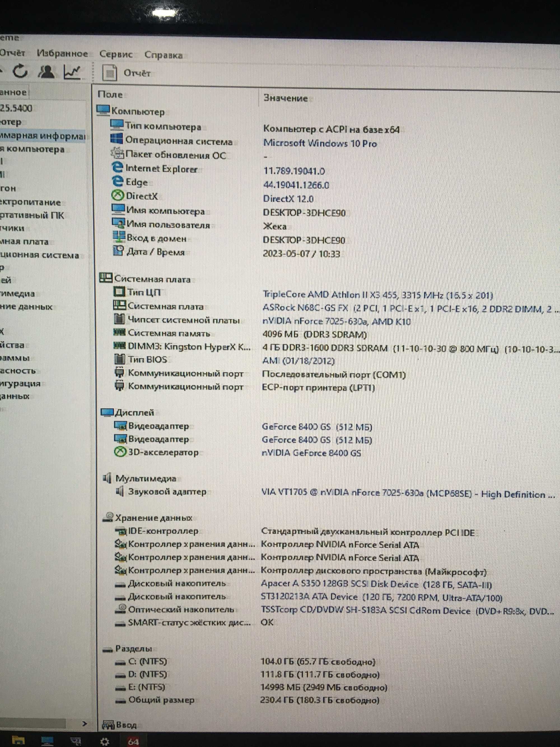This screenshot has width=560, height=747.
Task: Click the Вход в домен icon
Action: tap(119, 237)
